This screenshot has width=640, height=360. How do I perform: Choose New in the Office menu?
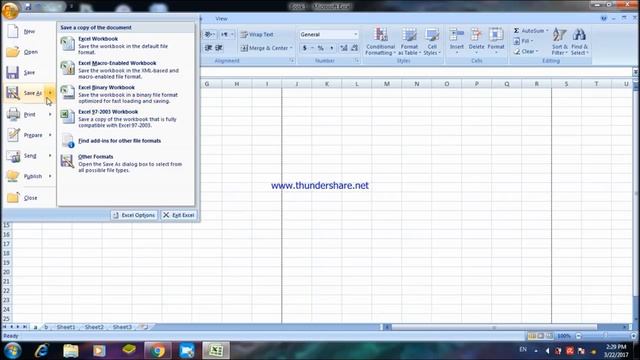29,31
